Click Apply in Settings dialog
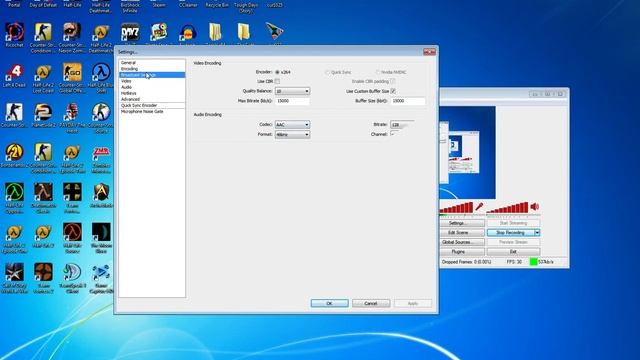Screen dimensions: 640x360 tap(413, 303)
